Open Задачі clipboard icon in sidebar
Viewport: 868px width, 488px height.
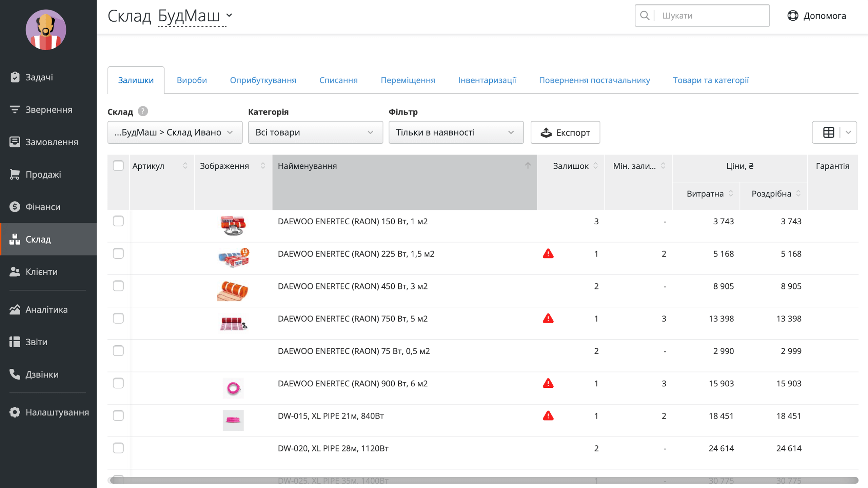click(15, 77)
